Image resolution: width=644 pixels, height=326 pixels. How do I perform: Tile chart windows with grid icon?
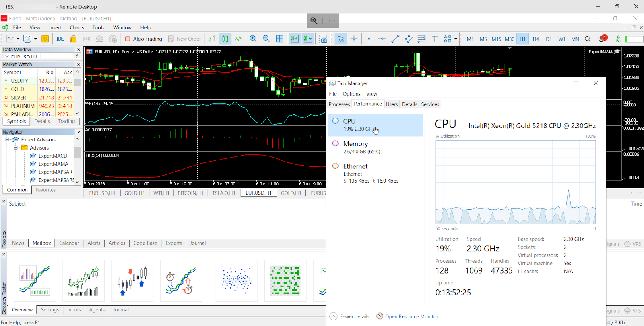280,39
